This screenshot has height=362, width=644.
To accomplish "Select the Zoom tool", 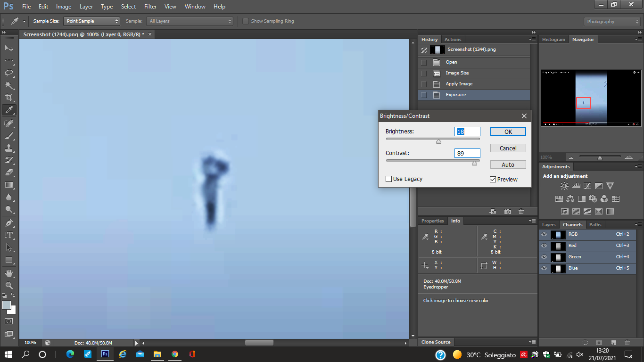I will [x=9, y=285].
